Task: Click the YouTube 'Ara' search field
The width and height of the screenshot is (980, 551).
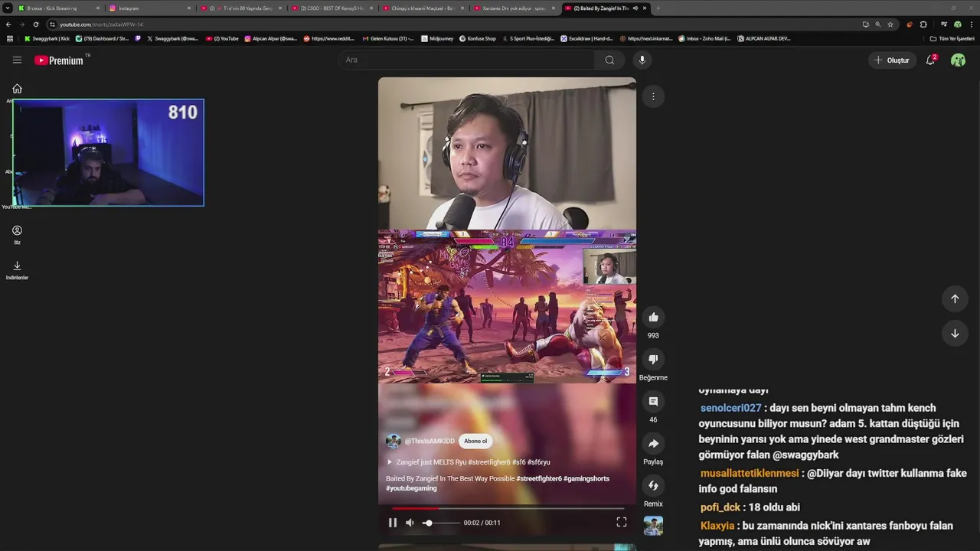Action: (465, 60)
